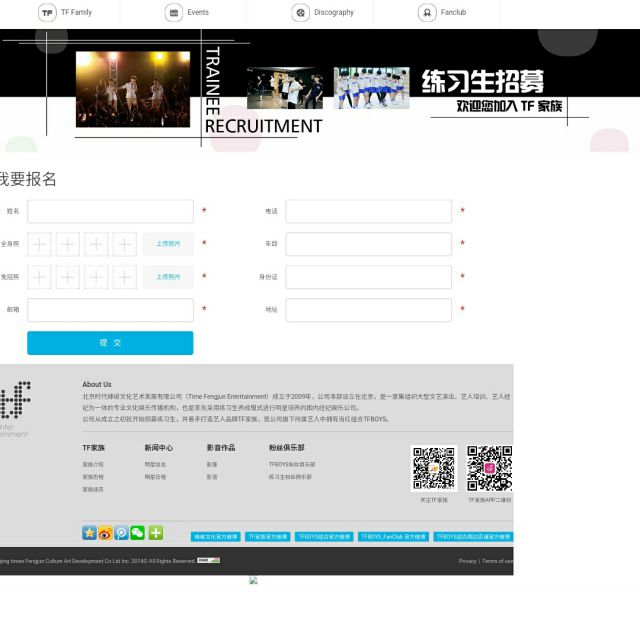Add photo in first 免冠照 plus slot

pyautogui.click(x=39, y=277)
